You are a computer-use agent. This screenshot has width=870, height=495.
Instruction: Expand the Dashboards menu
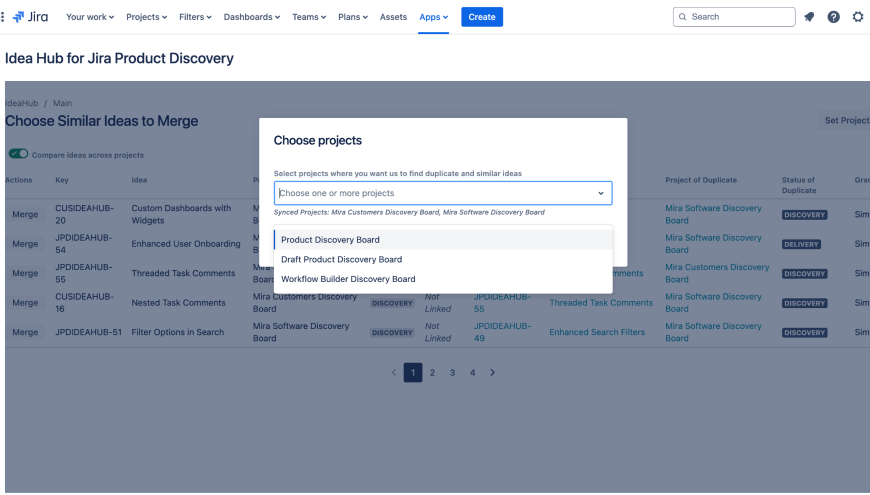tap(252, 17)
